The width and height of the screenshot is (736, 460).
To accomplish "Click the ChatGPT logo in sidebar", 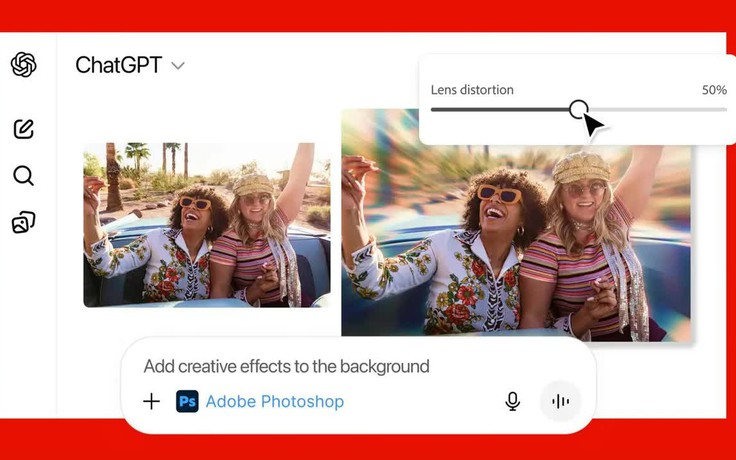I will pos(23,64).
